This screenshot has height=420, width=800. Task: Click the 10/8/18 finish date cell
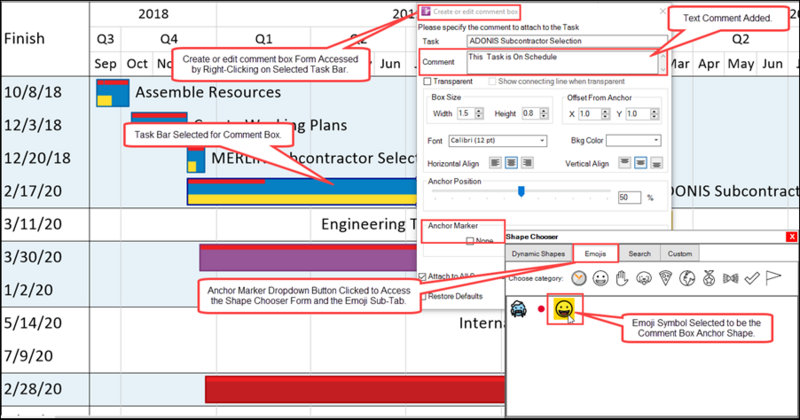(33, 92)
